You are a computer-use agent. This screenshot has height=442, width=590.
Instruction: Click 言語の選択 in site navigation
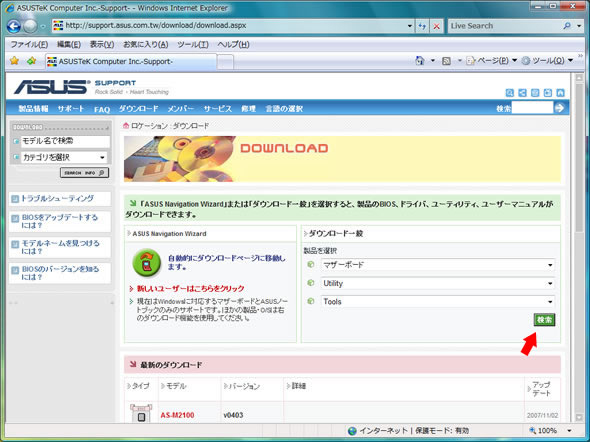point(284,109)
